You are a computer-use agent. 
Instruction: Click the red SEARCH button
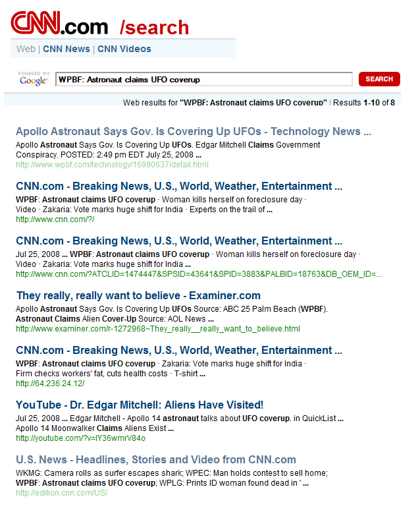click(379, 79)
